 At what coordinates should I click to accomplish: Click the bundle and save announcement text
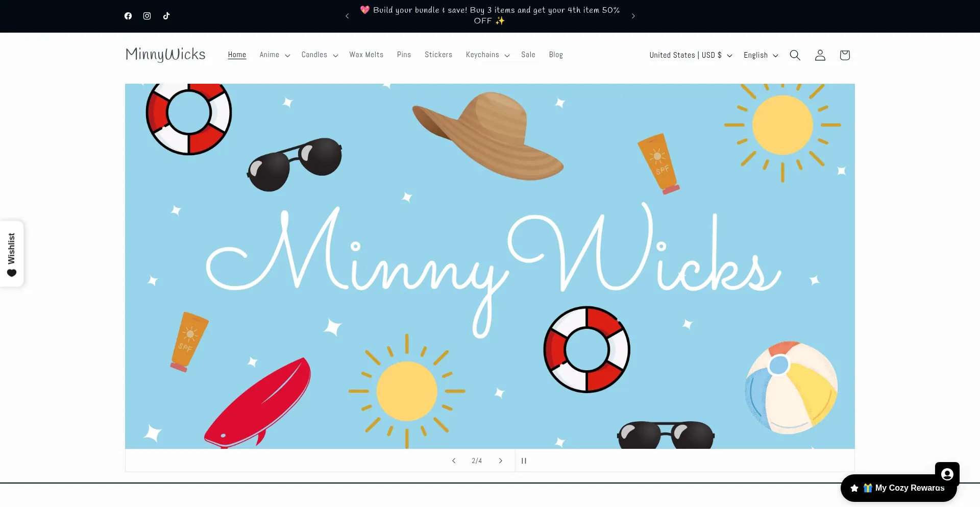[489, 15]
